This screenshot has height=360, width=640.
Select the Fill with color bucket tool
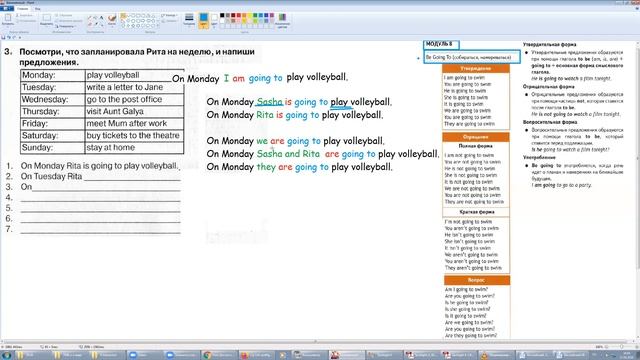[x=96, y=18]
